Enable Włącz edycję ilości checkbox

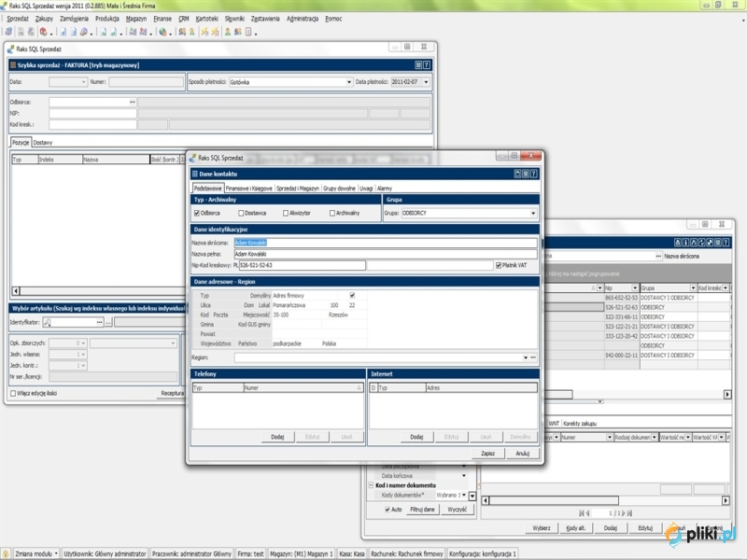pyautogui.click(x=13, y=393)
